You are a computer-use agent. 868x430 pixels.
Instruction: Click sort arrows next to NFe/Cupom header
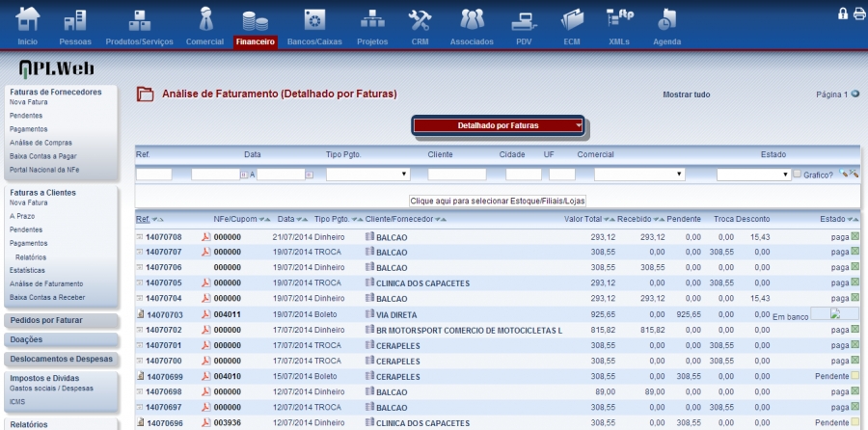click(264, 219)
